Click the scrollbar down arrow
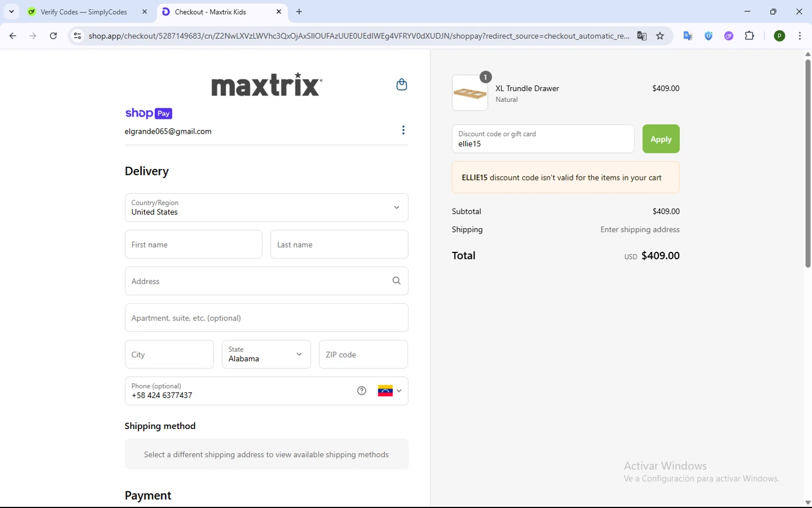 (x=808, y=503)
